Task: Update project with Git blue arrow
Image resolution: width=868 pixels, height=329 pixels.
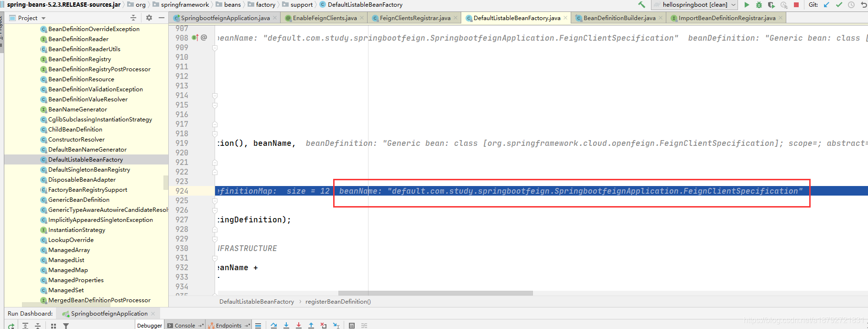Action: 826,5
